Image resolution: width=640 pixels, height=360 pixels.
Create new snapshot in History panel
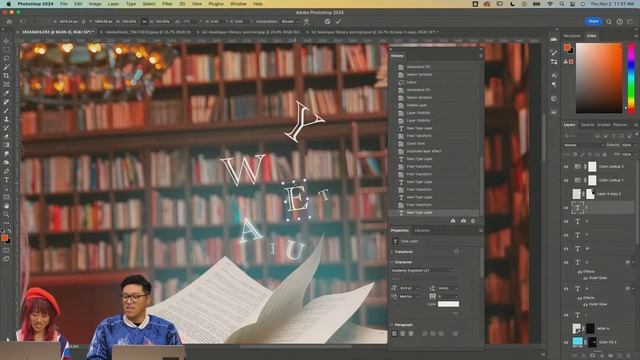coord(463,221)
